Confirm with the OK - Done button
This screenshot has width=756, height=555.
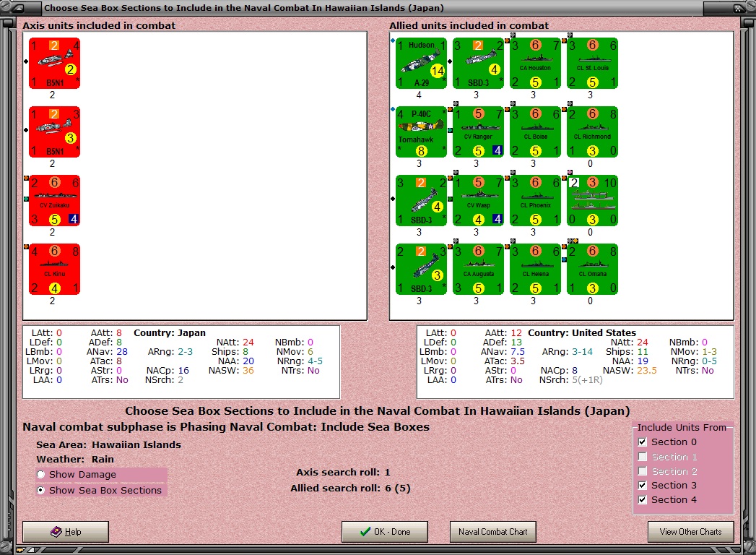point(385,532)
